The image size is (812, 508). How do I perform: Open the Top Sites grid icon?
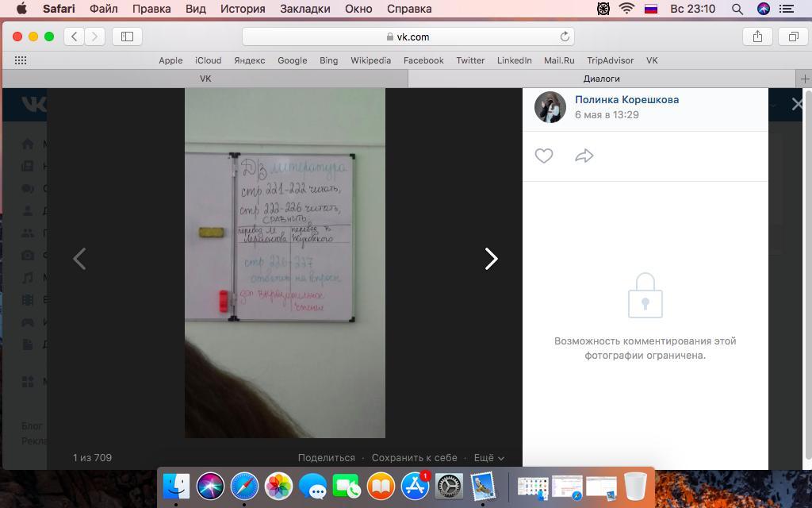21,60
